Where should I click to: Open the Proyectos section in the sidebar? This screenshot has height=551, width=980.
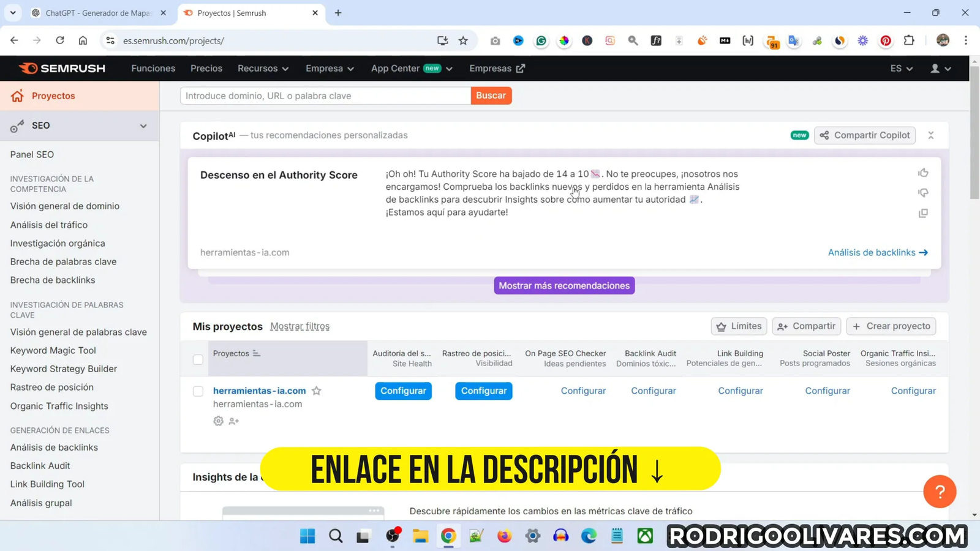53,96
